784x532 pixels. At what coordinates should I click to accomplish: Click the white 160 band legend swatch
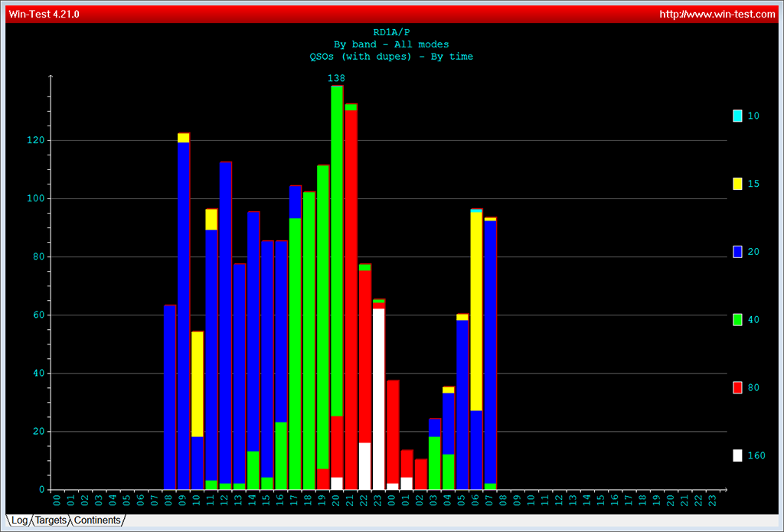click(737, 455)
